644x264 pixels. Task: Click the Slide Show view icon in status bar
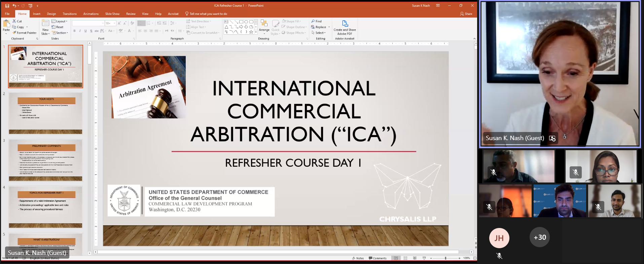pyautogui.click(x=424, y=258)
